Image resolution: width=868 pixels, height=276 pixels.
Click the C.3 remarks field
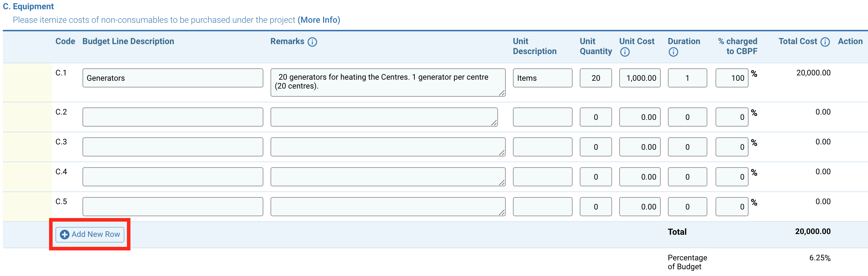point(388,147)
